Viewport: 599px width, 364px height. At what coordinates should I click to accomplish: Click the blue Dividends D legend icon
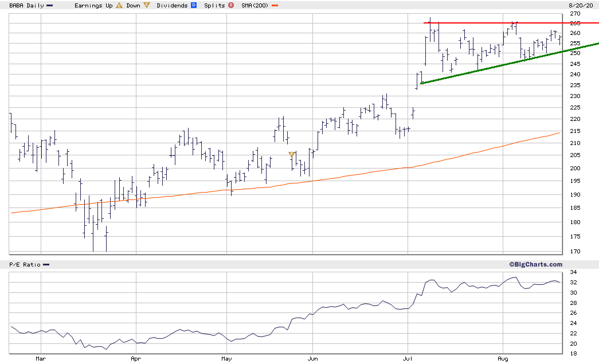(x=194, y=5)
